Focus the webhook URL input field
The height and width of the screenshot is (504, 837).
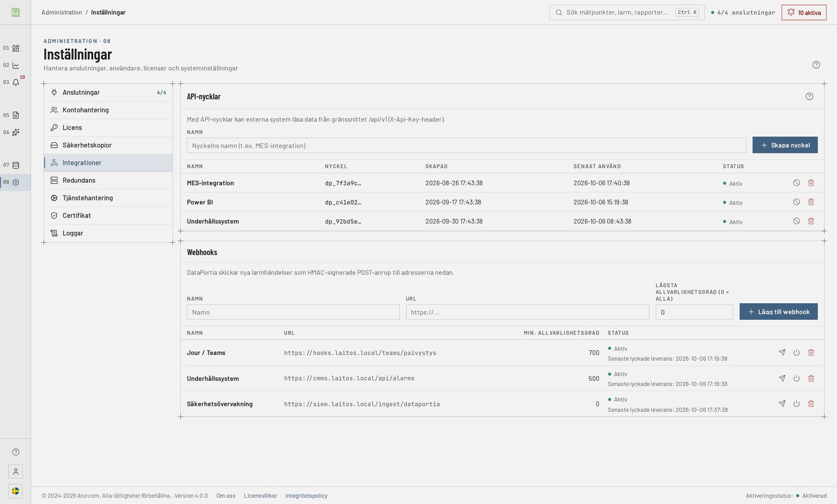tap(527, 312)
